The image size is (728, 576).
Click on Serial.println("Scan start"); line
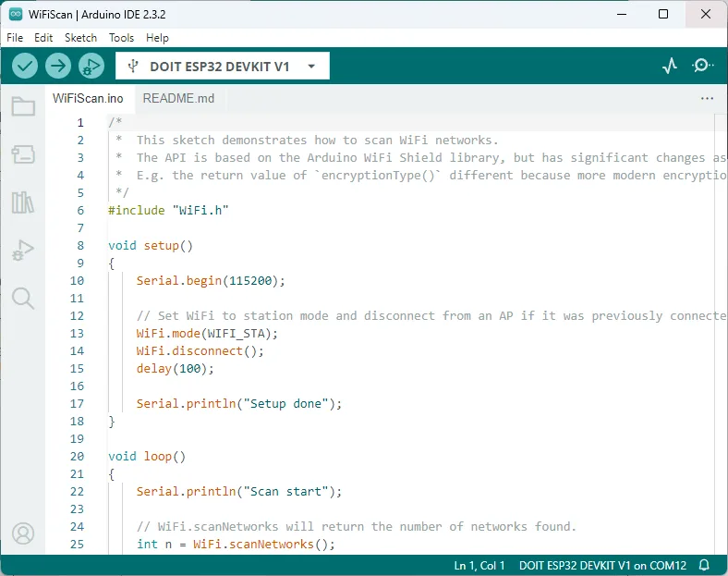pyautogui.click(x=238, y=491)
